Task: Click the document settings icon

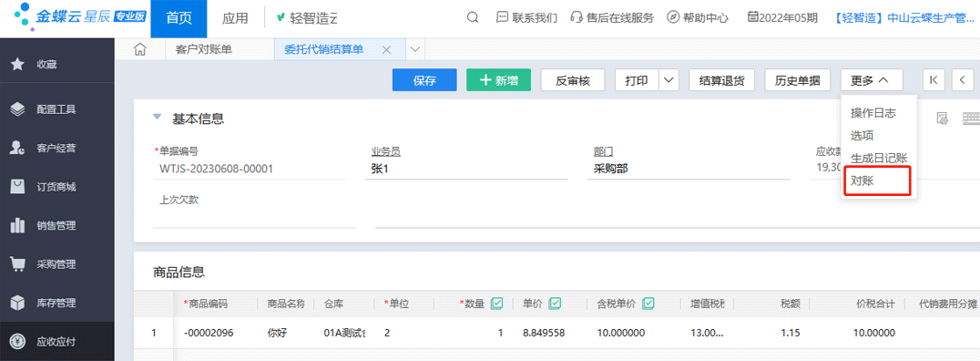Action: 944,119
